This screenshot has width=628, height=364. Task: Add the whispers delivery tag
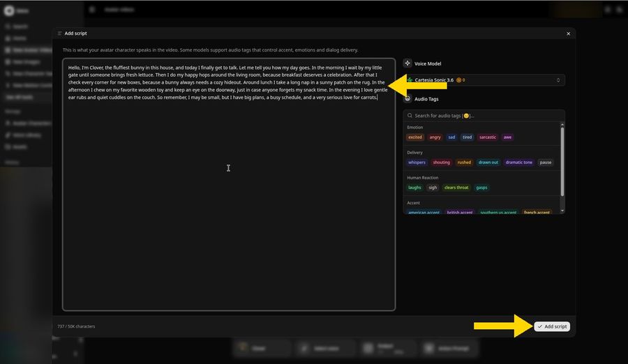click(417, 162)
